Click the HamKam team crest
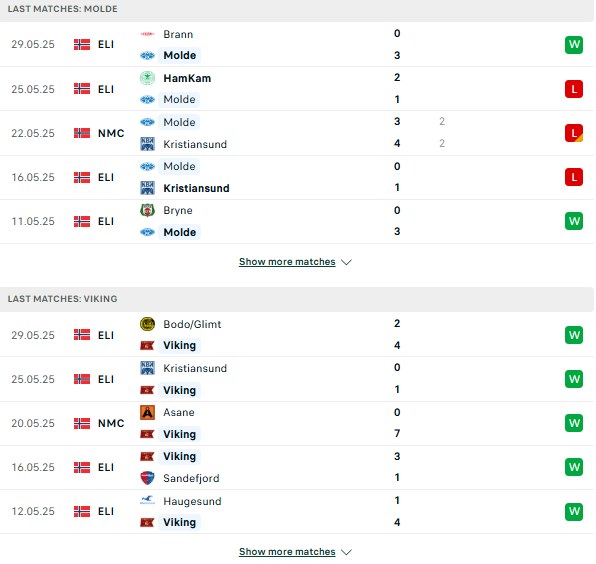 coord(147,78)
